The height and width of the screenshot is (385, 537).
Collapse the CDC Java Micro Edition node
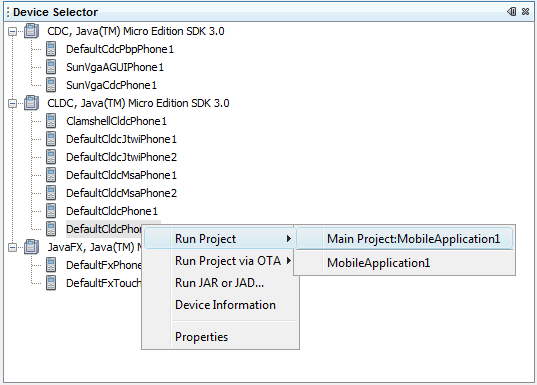pos(12,32)
